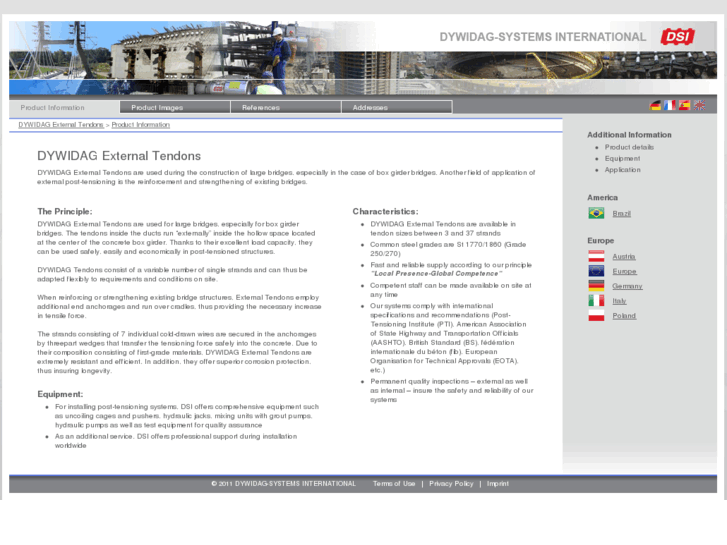Switch language with Spanish flag icon
Image resolution: width=727 pixels, height=545 pixels.
[684, 105]
